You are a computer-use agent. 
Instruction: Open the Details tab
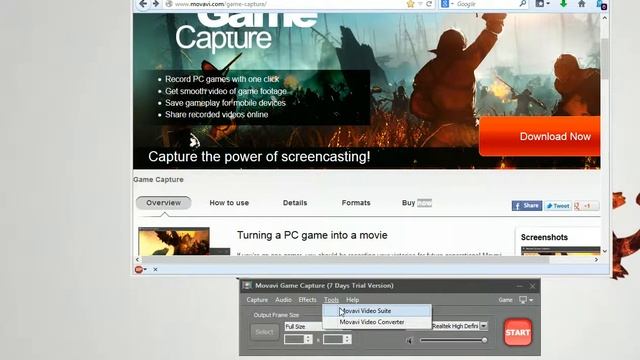pos(295,203)
